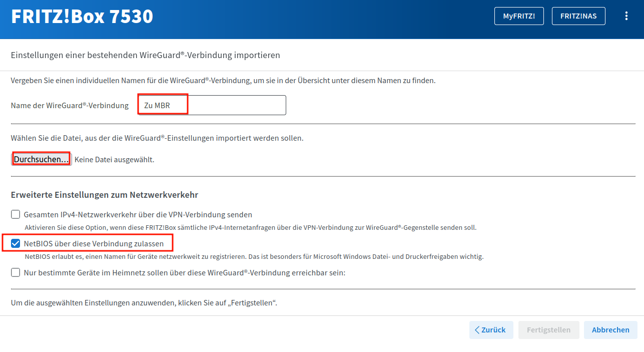Click the 'Name der WireGuard-Verbindung' label

coord(70,106)
